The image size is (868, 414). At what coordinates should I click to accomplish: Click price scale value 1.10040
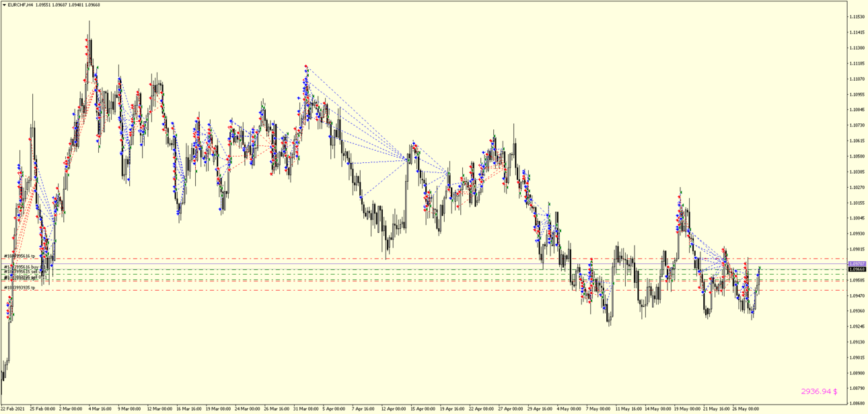coord(857,218)
